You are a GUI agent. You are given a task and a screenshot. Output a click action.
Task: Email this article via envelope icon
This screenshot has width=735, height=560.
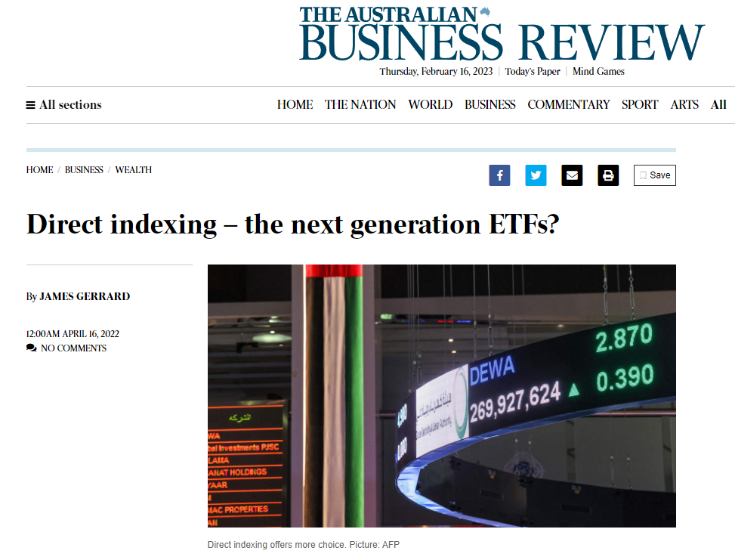572,175
